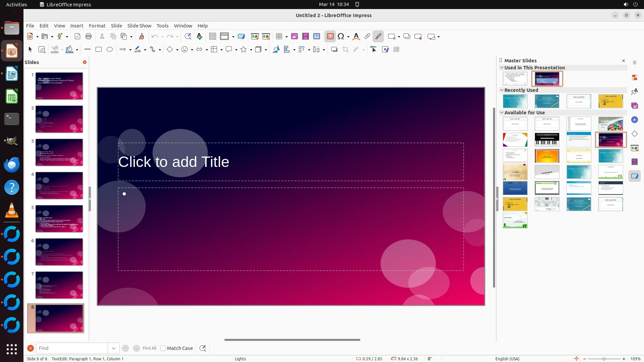Click the Insert Text Box icon
The height and width of the screenshot is (362, 644).
330,37
